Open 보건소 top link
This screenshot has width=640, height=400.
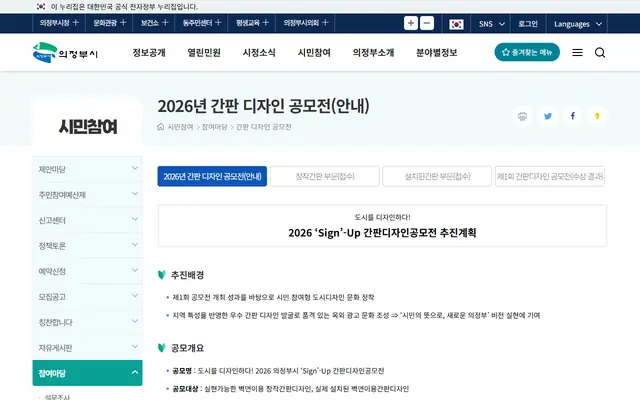pos(149,23)
